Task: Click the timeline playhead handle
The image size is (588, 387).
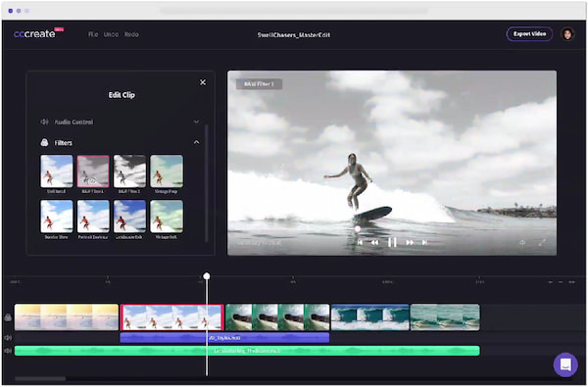Action: click(206, 276)
